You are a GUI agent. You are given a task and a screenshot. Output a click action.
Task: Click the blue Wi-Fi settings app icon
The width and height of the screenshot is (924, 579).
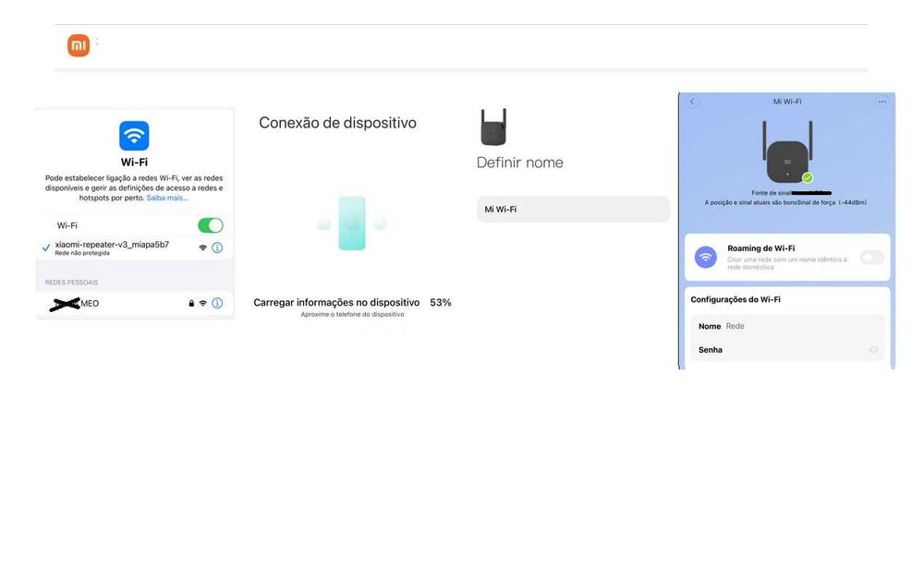[134, 136]
